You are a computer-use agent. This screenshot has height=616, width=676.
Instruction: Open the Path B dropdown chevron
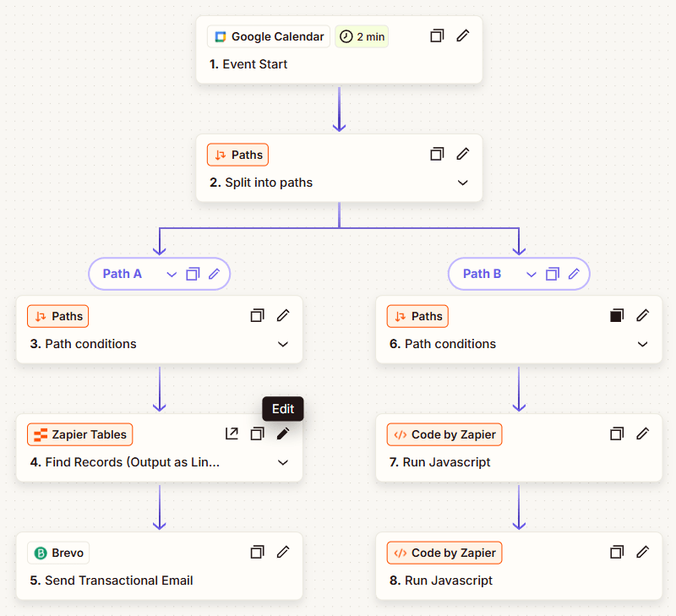(x=531, y=274)
